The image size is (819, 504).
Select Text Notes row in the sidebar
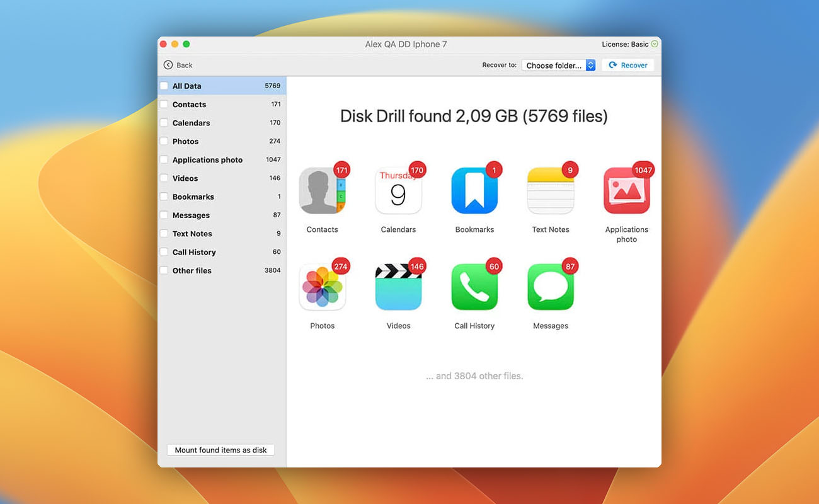[222, 234]
